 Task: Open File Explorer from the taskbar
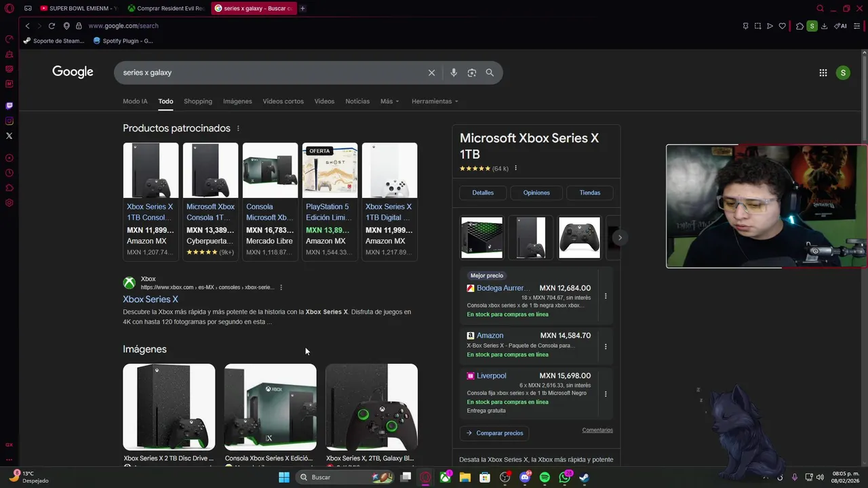pos(465,477)
